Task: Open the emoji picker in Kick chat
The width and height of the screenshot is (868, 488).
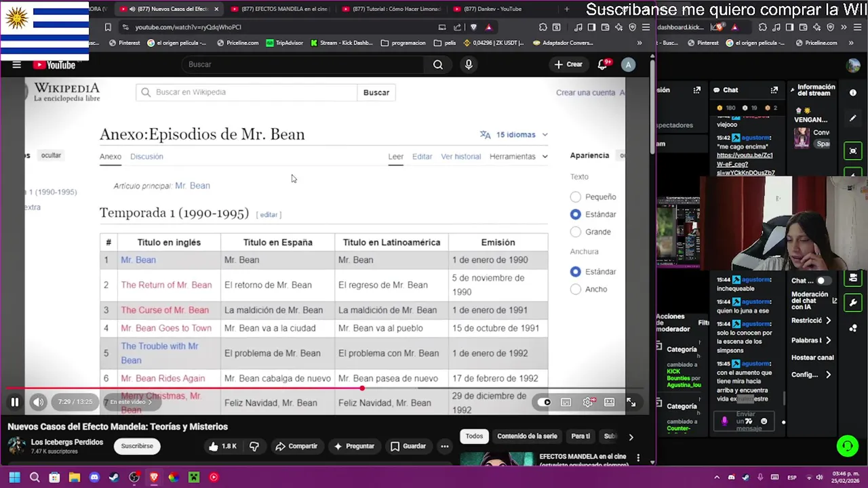Action: click(764, 422)
